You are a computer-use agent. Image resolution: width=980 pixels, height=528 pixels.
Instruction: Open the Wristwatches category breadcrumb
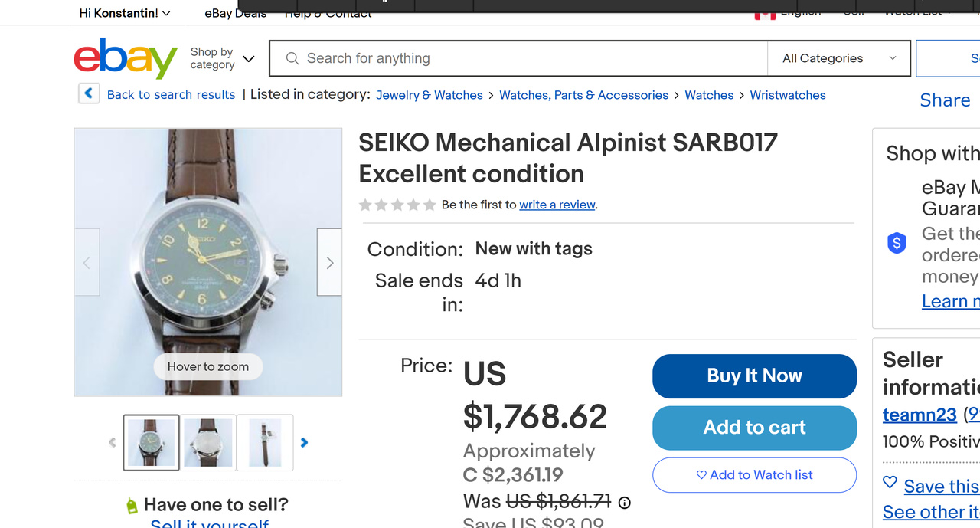coord(788,95)
